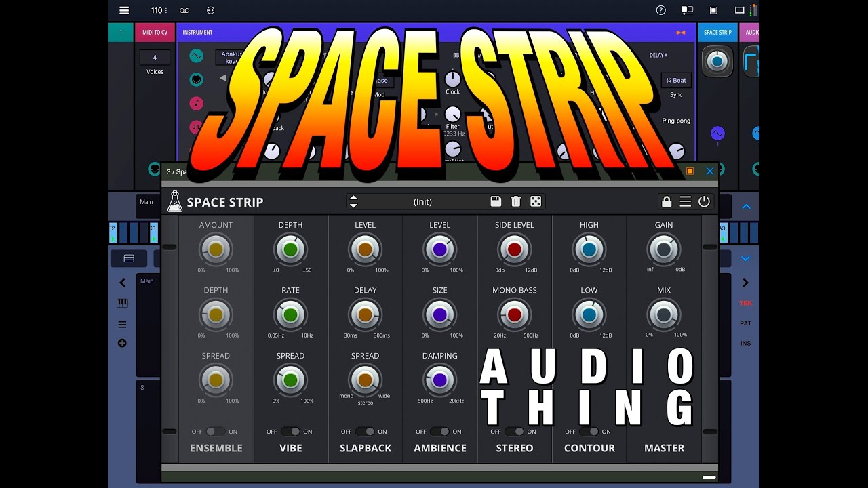Select the INSTRUMENT rack header

point(436,32)
